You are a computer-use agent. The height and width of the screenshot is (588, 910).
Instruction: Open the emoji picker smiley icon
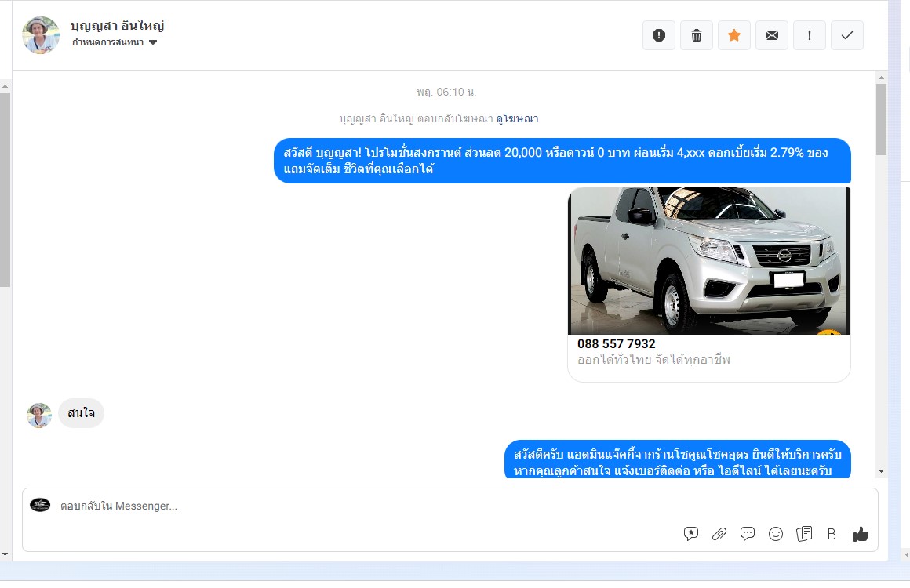(776, 534)
